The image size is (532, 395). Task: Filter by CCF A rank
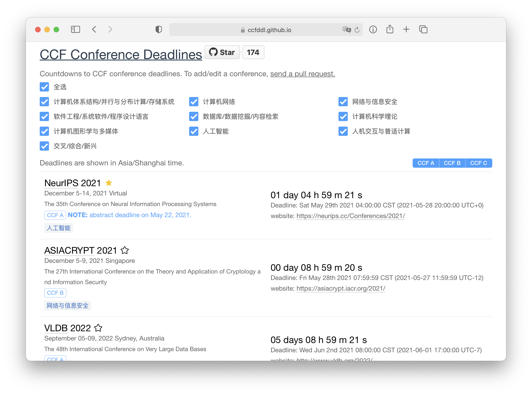pos(426,163)
